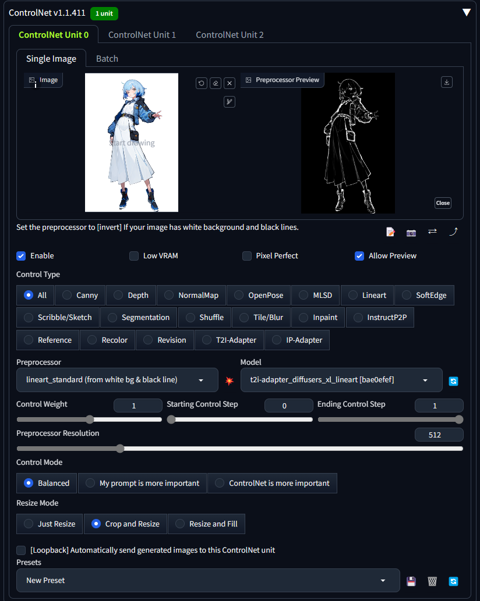The image size is (480, 601).
Task: Open the Model dropdown
Action: pos(341,380)
